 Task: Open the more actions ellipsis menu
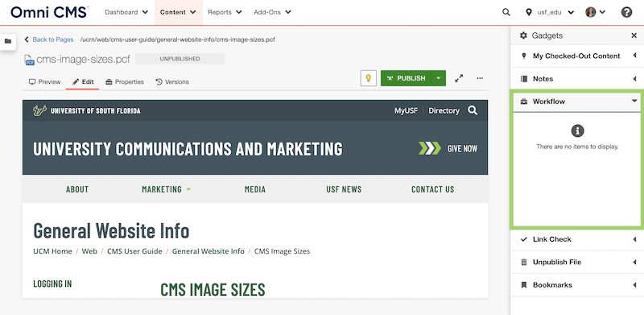point(480,78)
